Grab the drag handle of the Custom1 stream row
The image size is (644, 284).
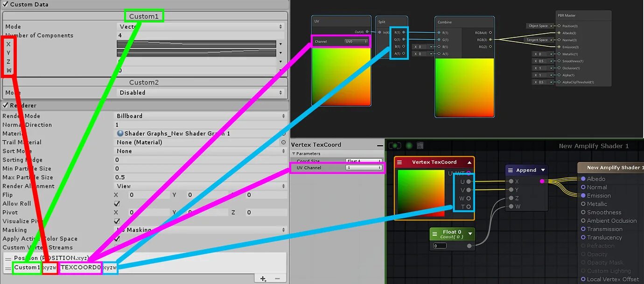pos(8,268)
